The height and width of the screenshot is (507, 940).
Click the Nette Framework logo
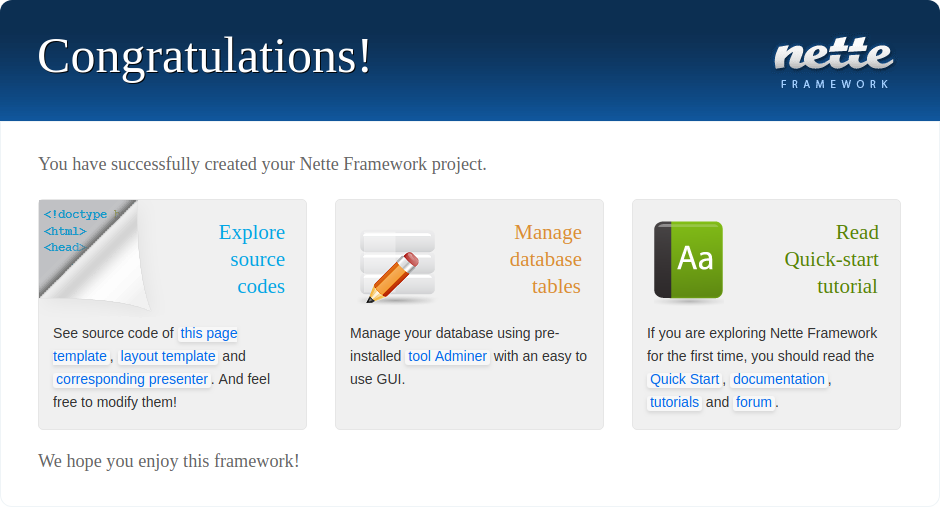(x=833, y=64)
